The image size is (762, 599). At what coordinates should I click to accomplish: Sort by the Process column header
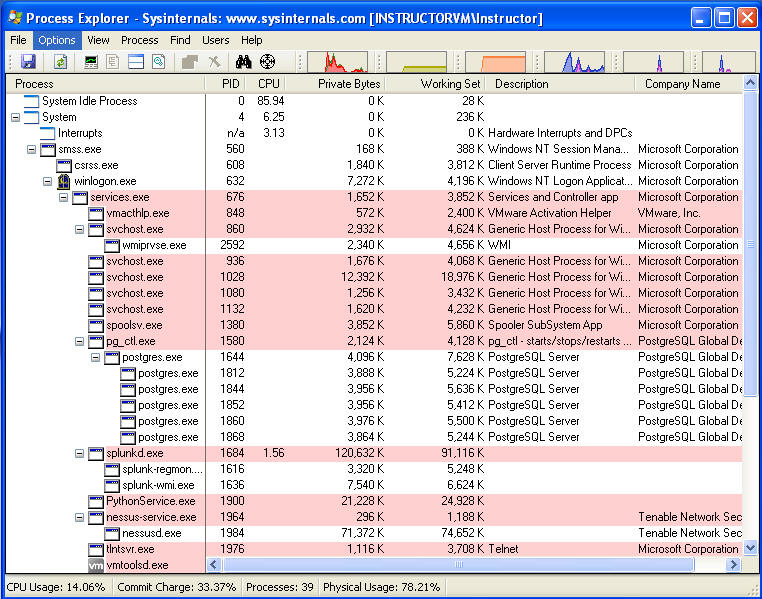tap(105, 84)
